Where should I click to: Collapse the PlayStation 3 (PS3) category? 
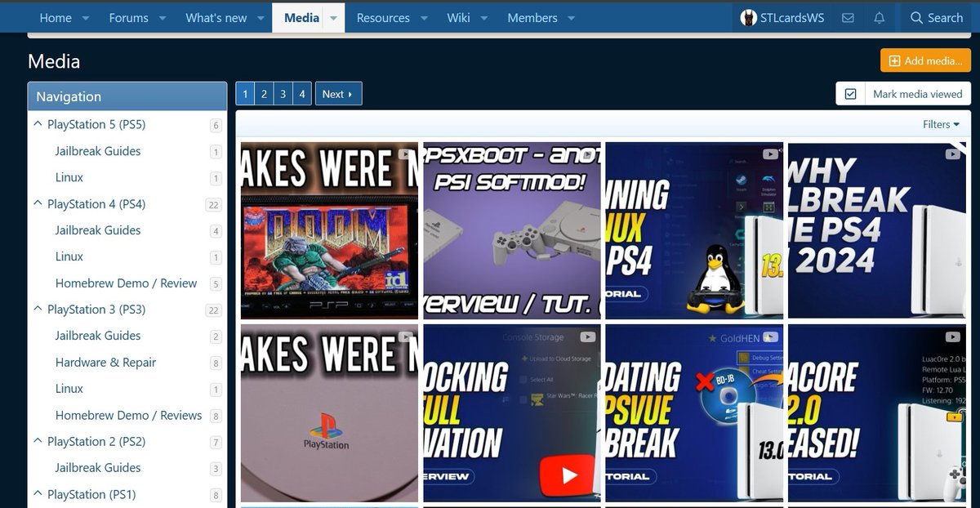[x=38, y=309]
